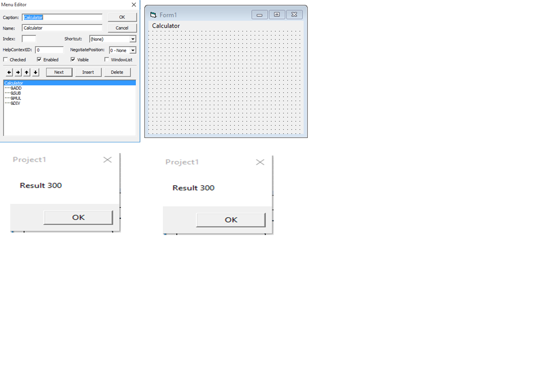558x392 pixels.
Task: Close the right Project1 message box
Action: click(x=260, y=162)
